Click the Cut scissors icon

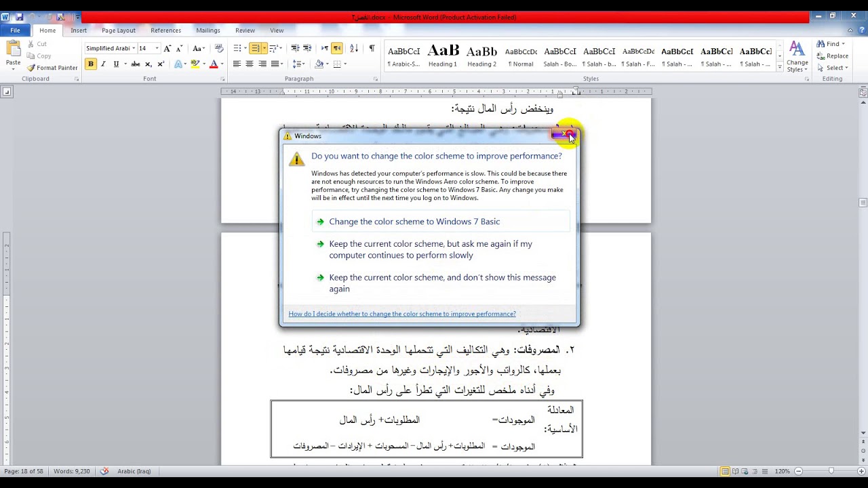click(x=31, y=44)
